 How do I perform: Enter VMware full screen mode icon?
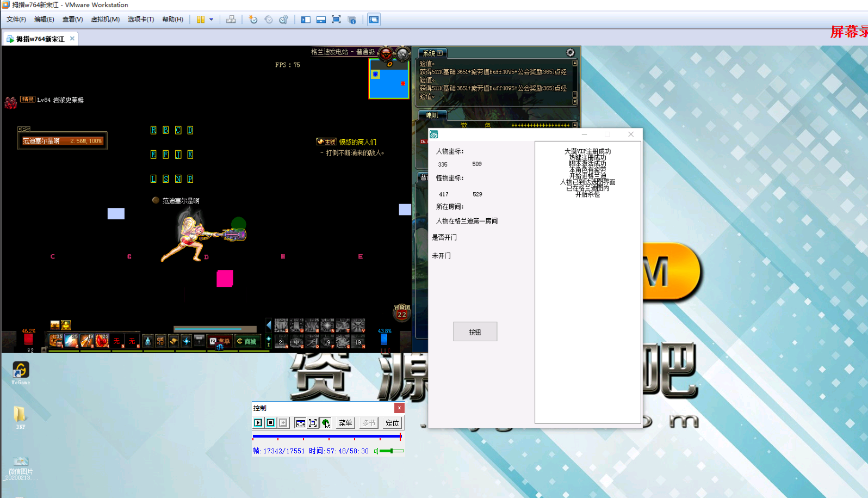pyautogui.click(x=336, y=20)
